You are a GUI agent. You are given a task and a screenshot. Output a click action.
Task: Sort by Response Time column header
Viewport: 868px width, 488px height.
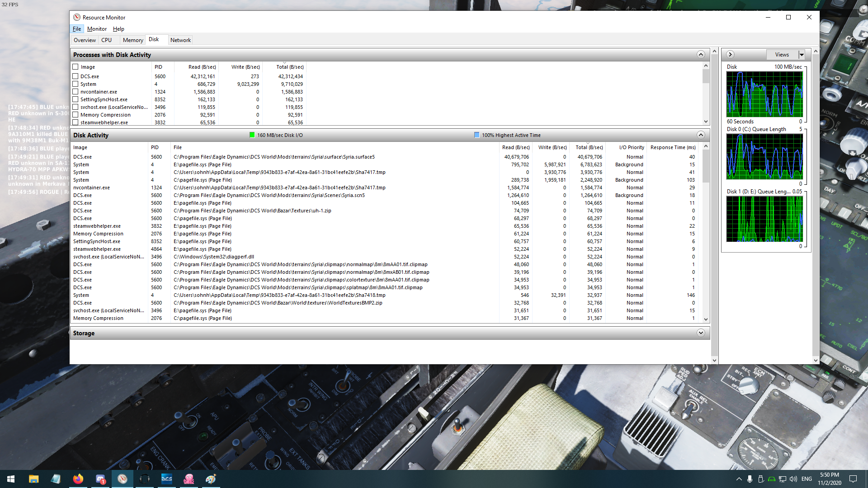673,147
